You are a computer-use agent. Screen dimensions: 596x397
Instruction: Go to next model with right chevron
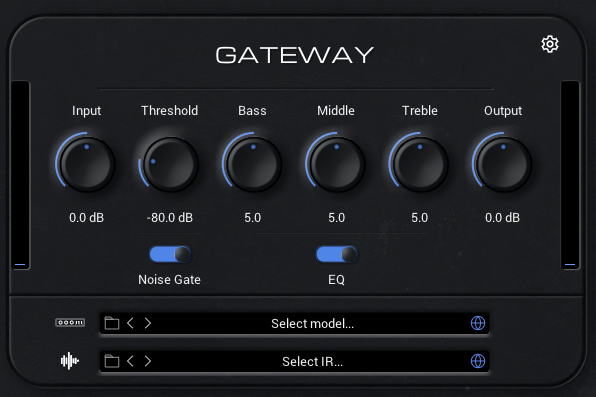coord(148,323)
